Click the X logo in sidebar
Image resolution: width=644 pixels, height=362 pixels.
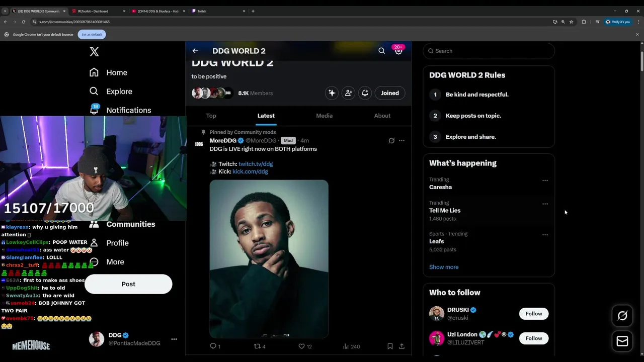94,51
